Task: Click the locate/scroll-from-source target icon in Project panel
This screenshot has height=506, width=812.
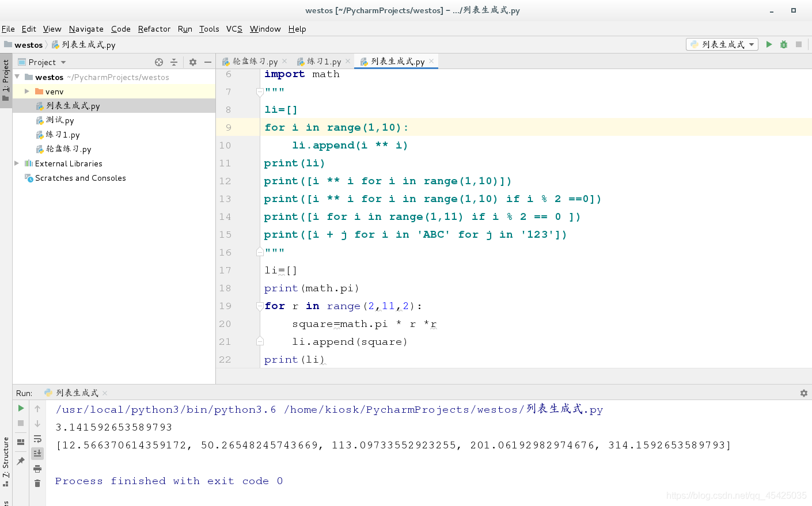Action: tap(159, 62)
